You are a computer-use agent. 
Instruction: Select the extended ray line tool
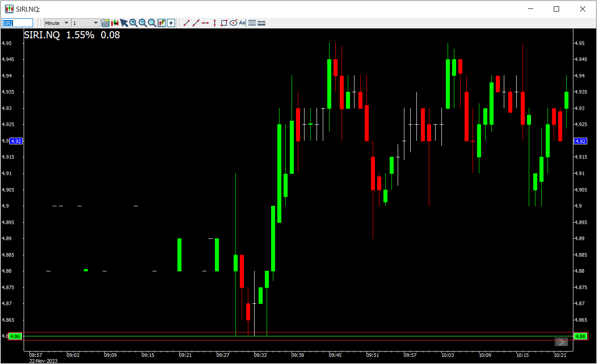(x=196, y=23)
